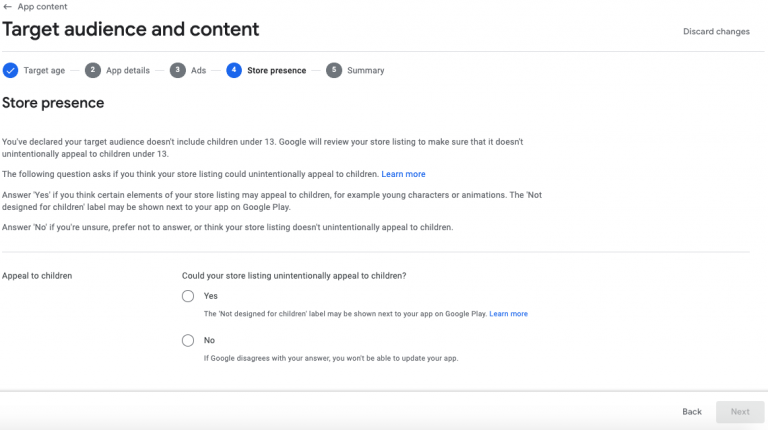Click the Store presence step label
768x430 pixels.
(277, 71)
